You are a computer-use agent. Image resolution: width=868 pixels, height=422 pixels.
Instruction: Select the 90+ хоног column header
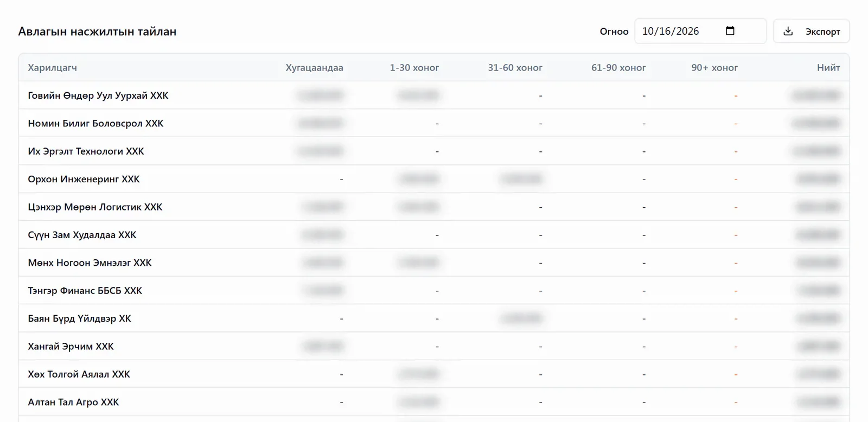tap(714, 68)
